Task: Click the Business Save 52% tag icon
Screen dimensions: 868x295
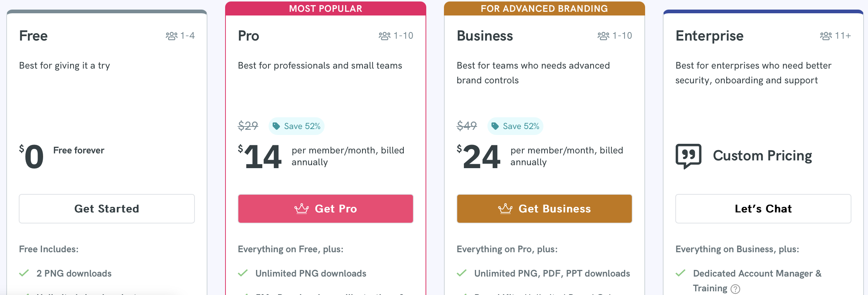Action: [495, 126]
